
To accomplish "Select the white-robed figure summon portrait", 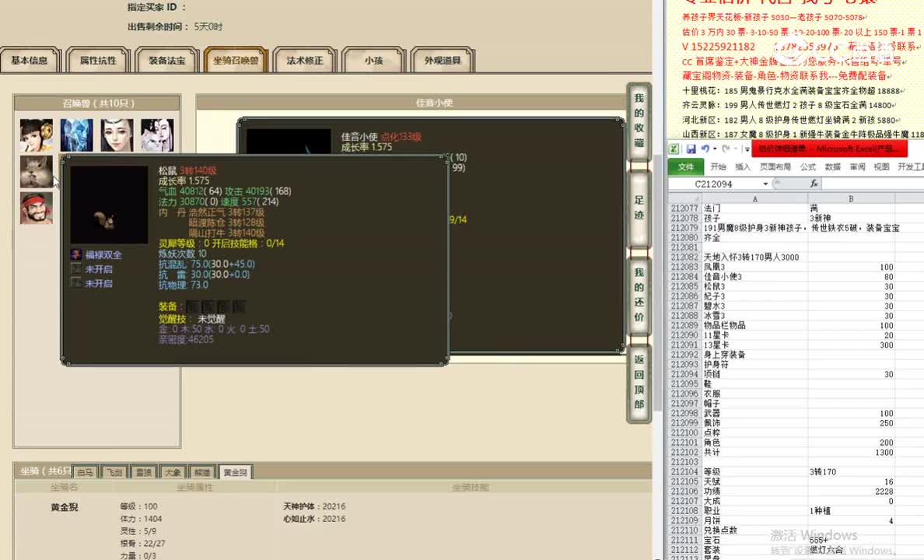I will pyautogui.click(x=157, y=135).
